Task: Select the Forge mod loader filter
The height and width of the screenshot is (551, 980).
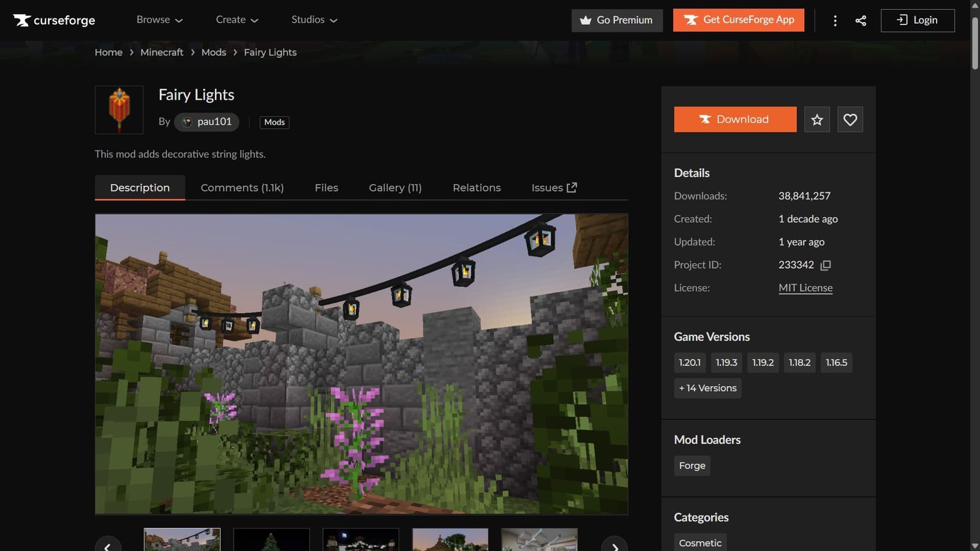Action: tap(692, 465)
